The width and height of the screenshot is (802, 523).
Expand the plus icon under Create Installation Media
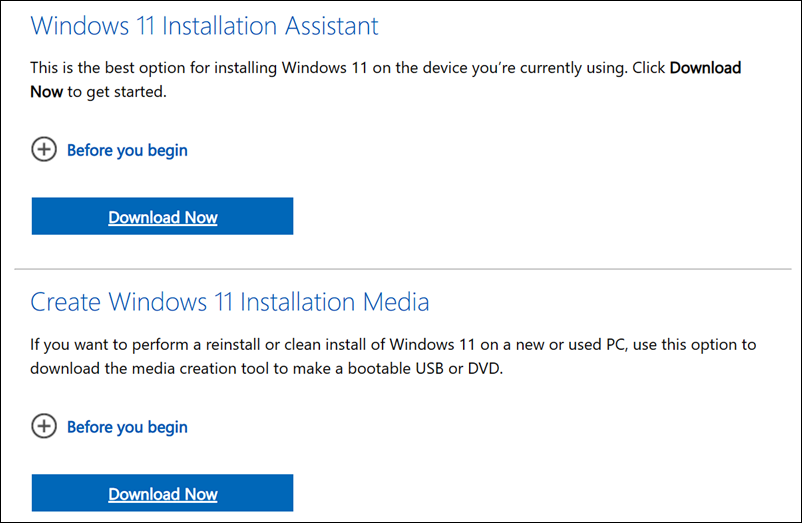point(44,426)
